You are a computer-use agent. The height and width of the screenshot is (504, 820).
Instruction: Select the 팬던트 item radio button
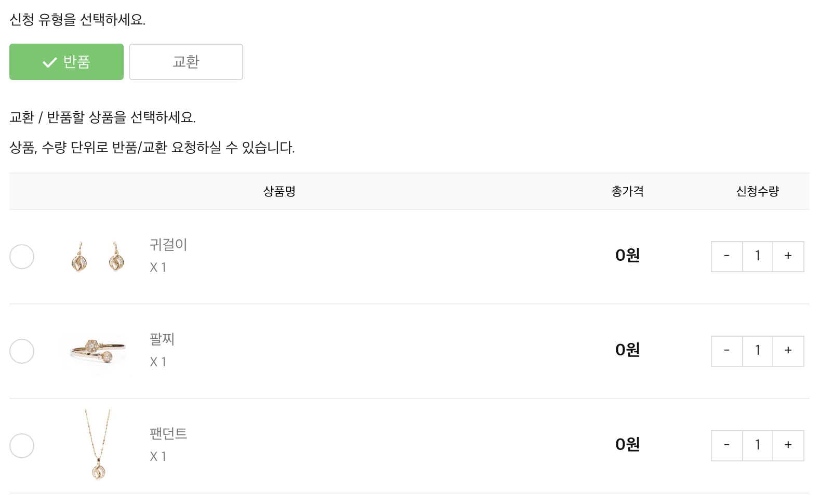(x=22, y=446)
